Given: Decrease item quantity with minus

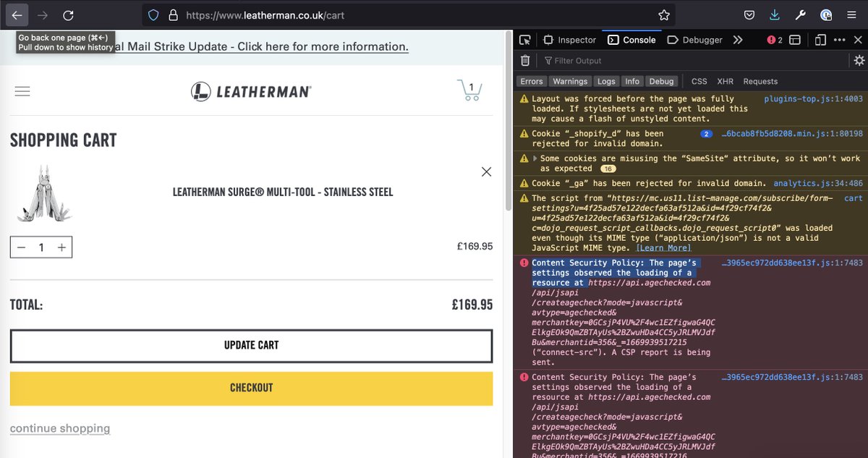Looking at the screenshot, I should point(21,247).
